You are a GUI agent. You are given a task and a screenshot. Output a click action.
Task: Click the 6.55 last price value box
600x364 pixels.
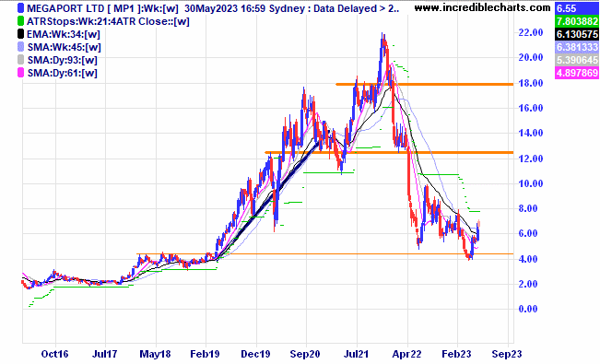(x=577, y=8)
